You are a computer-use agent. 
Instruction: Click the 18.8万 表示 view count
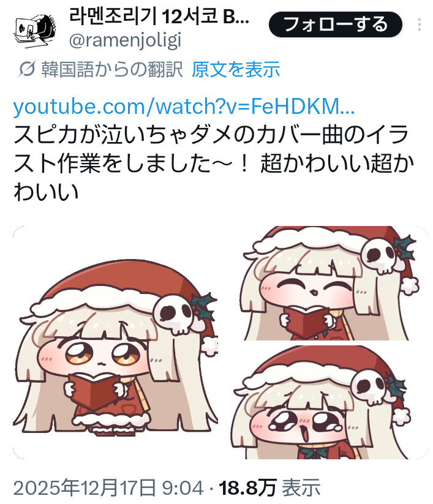click(269, 487)
